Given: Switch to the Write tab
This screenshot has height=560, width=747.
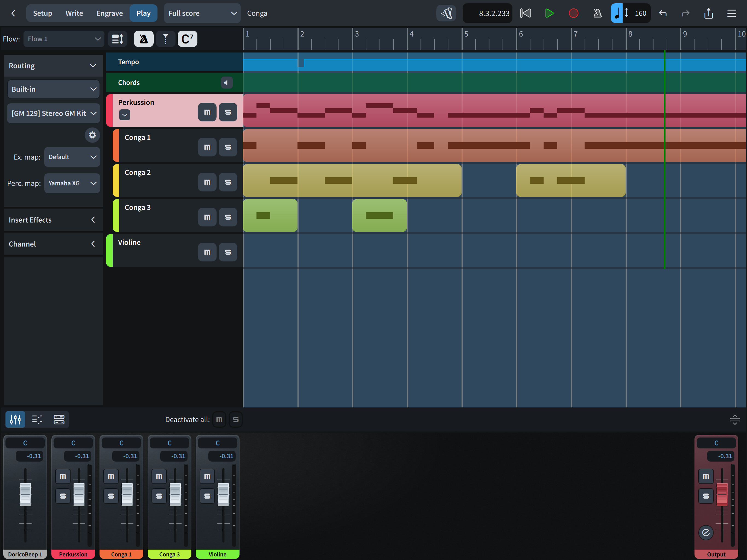Looking at the screenshot, I should coord(74,13).
